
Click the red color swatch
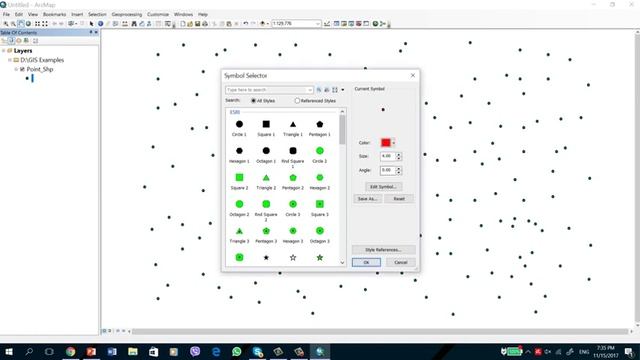[386, 143]
